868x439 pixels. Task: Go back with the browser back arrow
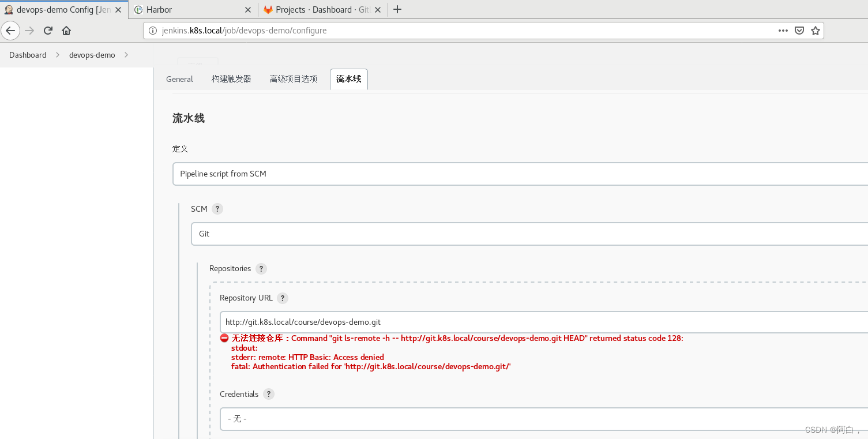coord(10,31)
